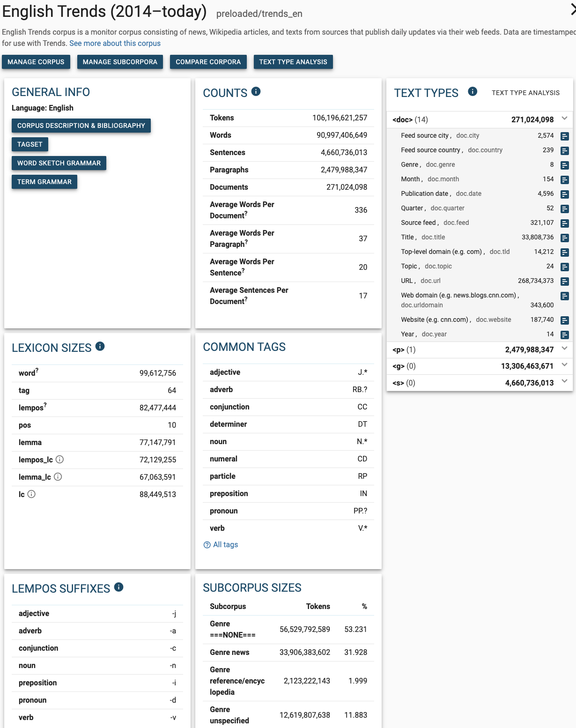Open the Feed source city values list icon

(565, 136)
